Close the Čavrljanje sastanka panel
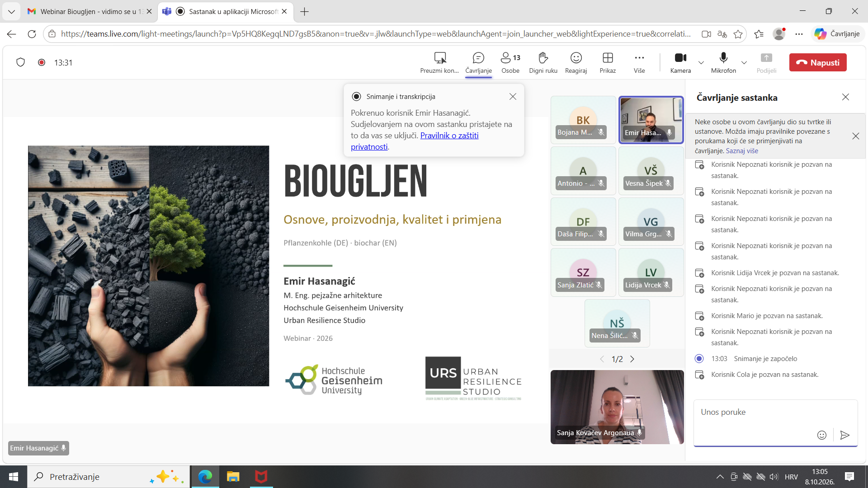This screenshot has height=488, width=868. (x=845, y=97)
